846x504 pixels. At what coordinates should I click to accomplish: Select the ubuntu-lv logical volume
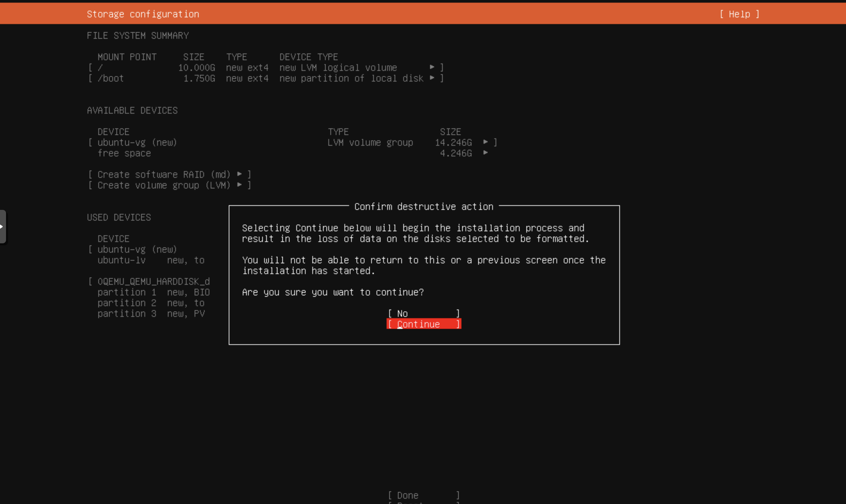[121, 260]
